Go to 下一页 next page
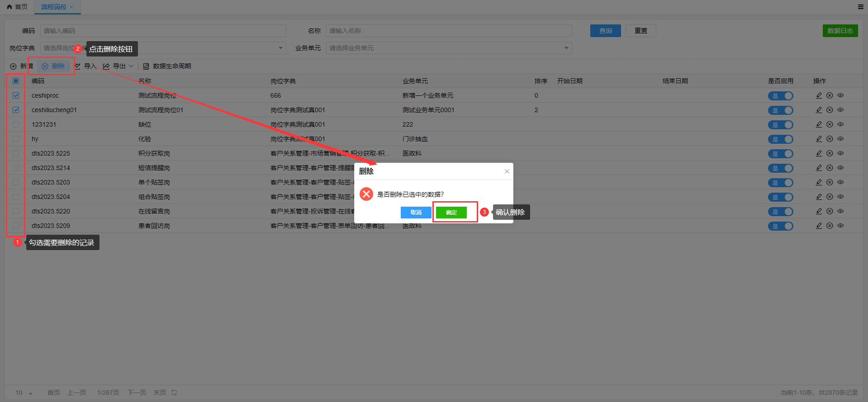 [x=137, y=393]
